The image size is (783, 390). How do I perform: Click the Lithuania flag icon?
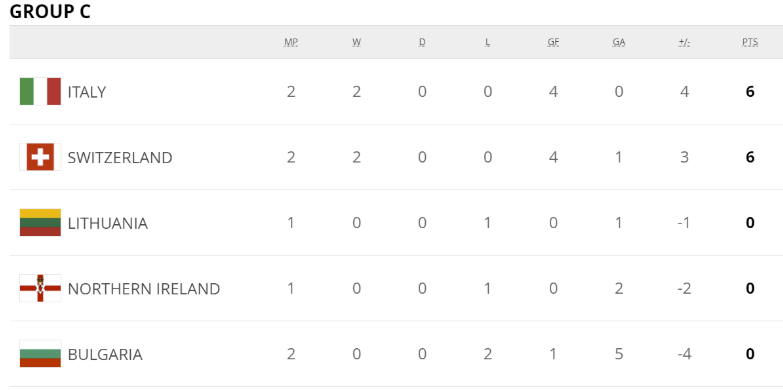pos(40,223)
